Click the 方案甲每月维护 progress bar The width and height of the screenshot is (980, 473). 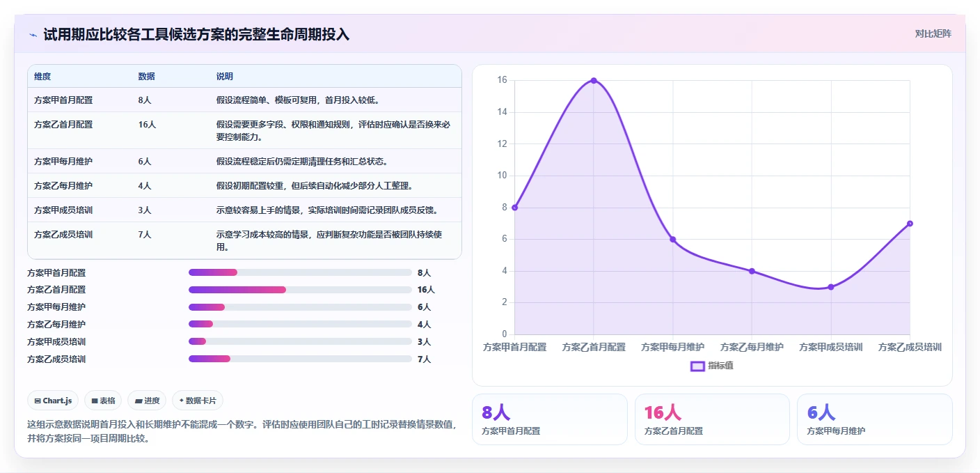300,307
